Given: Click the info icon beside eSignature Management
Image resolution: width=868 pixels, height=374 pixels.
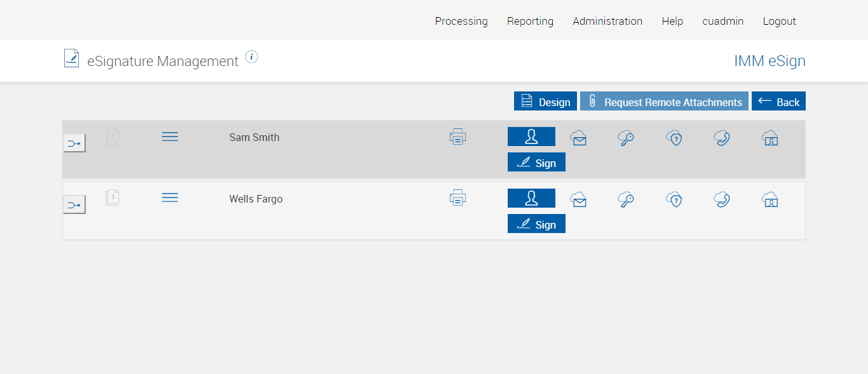Looking at the screenshot, I should pyautogui.click(x=252, y=57).
